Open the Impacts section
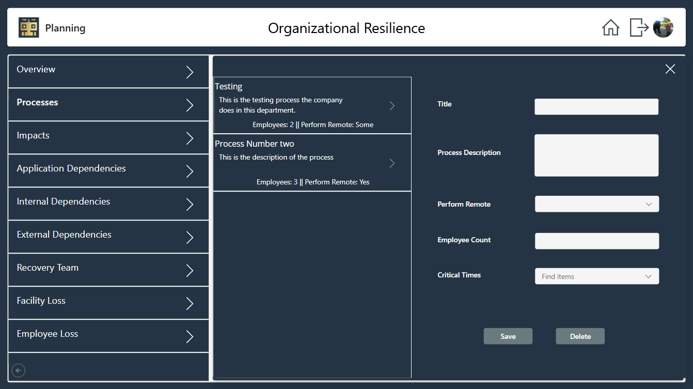The width and height of the screenshot is (693, 389). 108,137
